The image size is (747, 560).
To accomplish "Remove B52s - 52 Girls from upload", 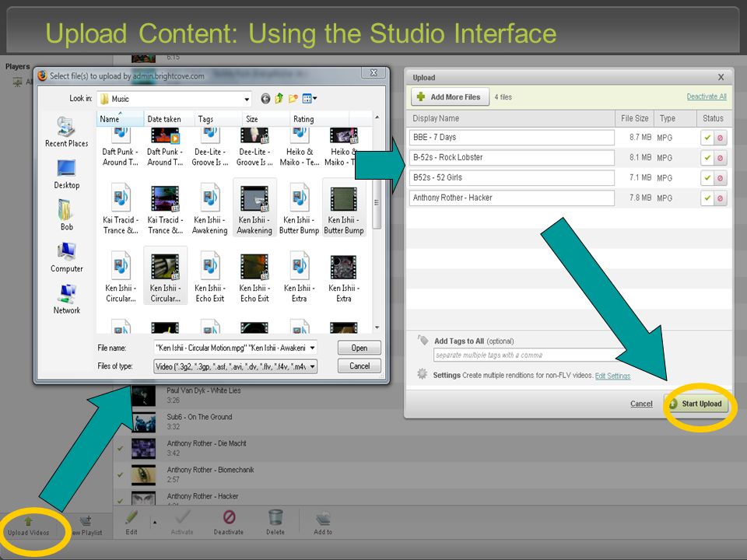I will 720,178.
